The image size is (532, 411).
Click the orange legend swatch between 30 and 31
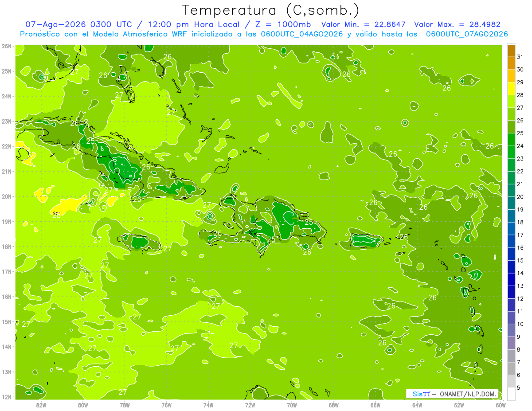click(511, 63)
